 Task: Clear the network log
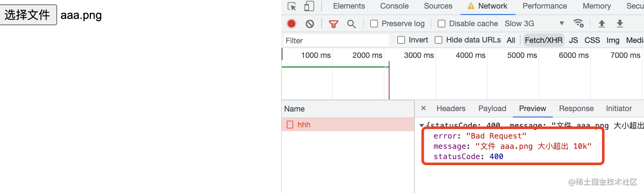click(310, 24)
